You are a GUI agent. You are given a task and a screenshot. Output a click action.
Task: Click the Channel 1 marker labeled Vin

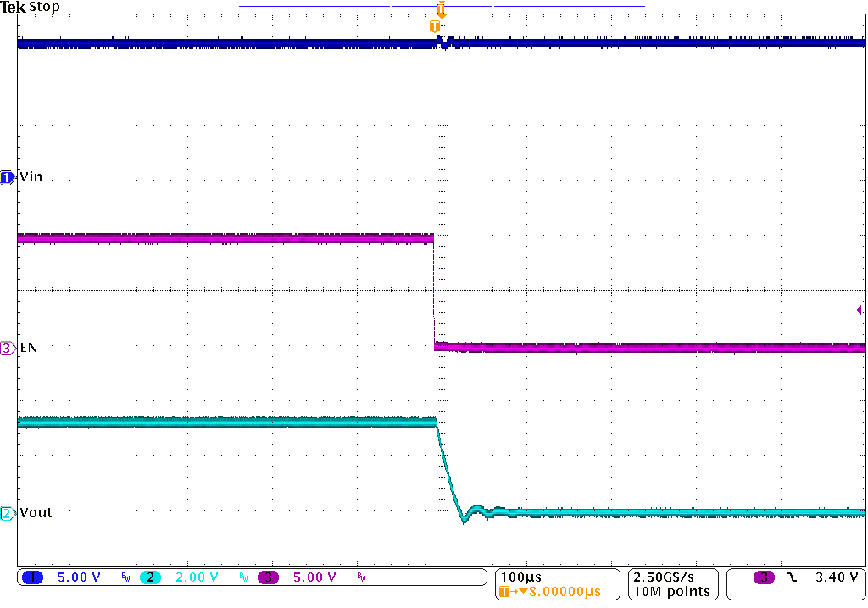click(7, 177)
